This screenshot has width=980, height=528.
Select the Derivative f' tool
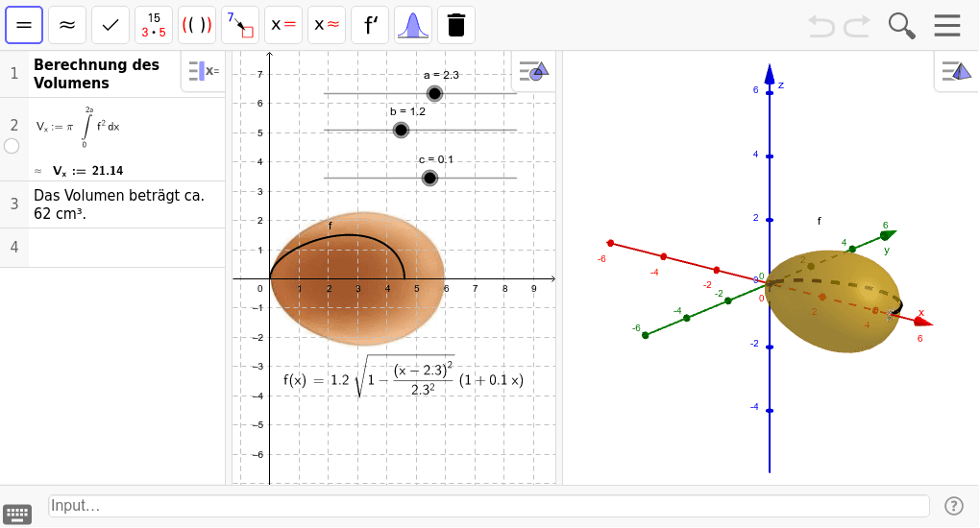pyautogui.click(x=370, y=25)
